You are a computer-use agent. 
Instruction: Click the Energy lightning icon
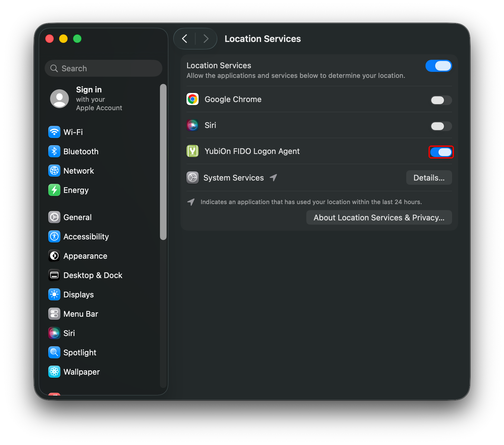[x=54, y=190]
